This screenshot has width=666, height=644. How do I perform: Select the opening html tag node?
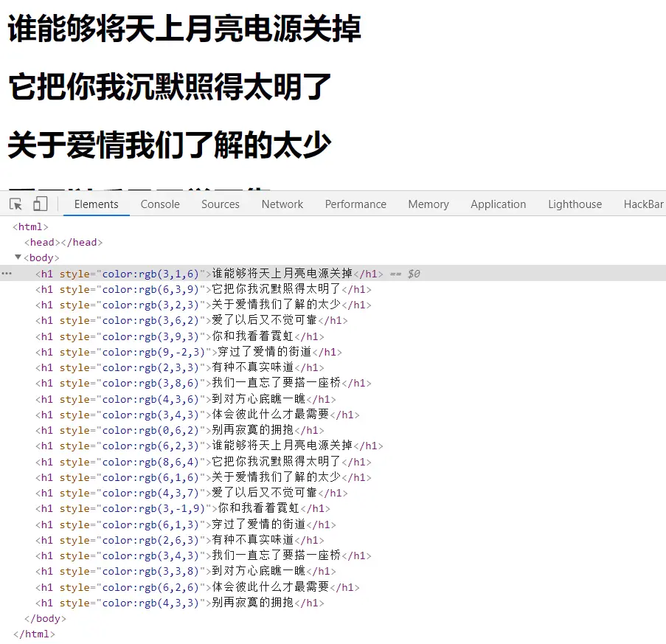click(x=30, y=226)
